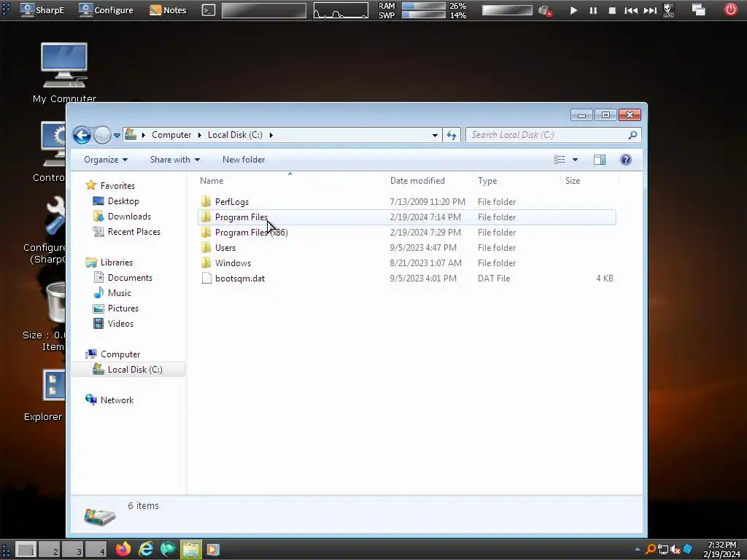Image resolution: width=747 pixels, height=560 pixels.
Task: Go back with the Explorer back arrow
Action: (x=82, y=135)
